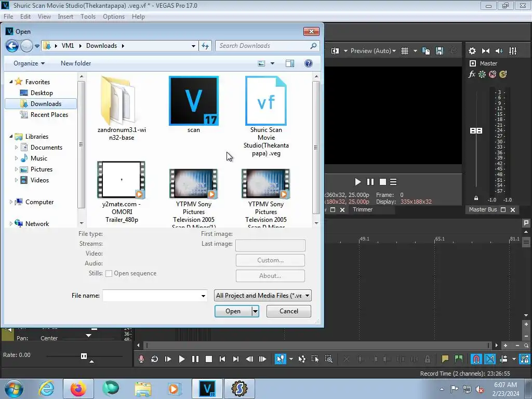Viewport: 532px width, 399px height.
Task: Open Master Bus Audio Properties gear
Action: coord(472,51)
